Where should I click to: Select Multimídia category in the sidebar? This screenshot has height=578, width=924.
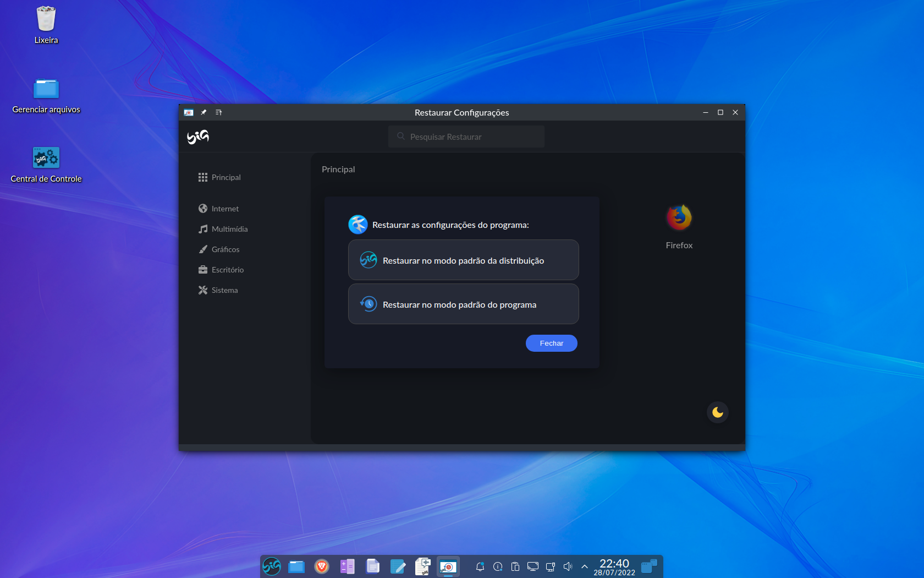point(223,229)
